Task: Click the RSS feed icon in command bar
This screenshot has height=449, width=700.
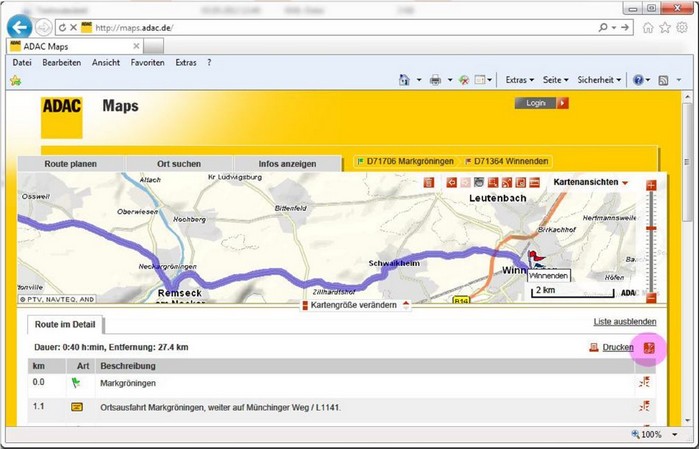Action: (x=664, y=80)
